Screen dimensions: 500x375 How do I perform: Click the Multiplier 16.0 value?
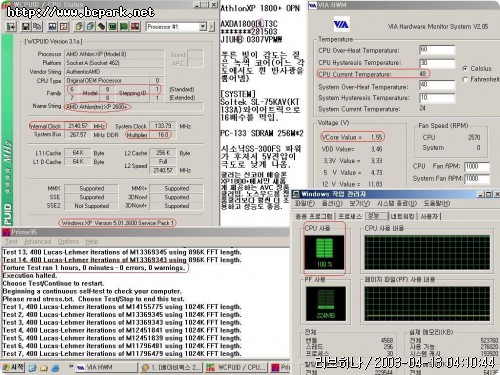163,135
